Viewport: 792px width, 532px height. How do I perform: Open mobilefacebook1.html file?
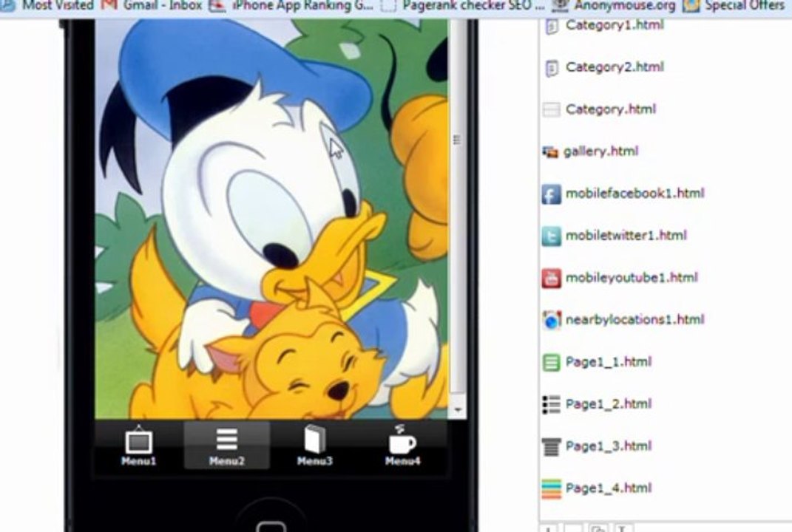tap(635, 194)
